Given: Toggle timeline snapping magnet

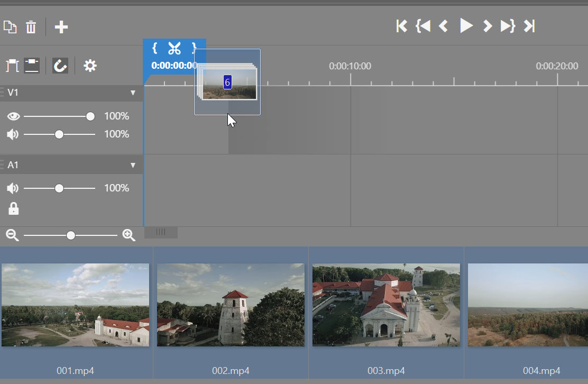Looking at the screenshot, I should click(60, 66).
